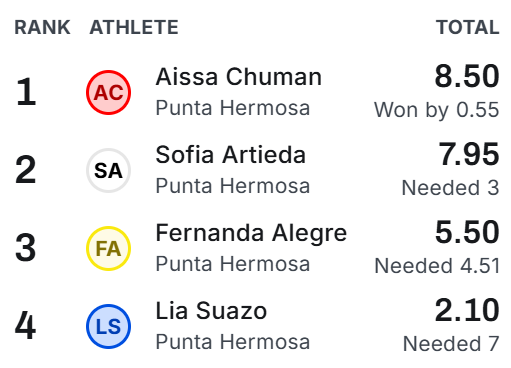Open athlete name Aissa Chuman

[x=239, y=77]
